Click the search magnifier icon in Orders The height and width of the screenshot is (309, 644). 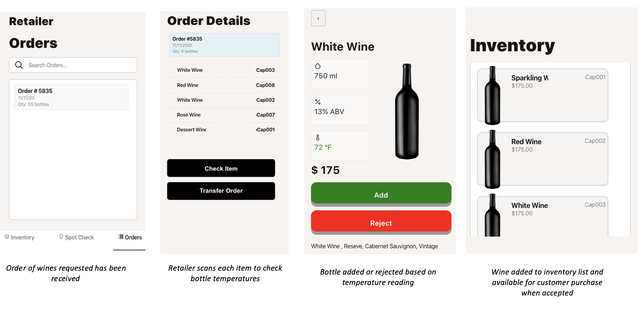coord(19,65)
